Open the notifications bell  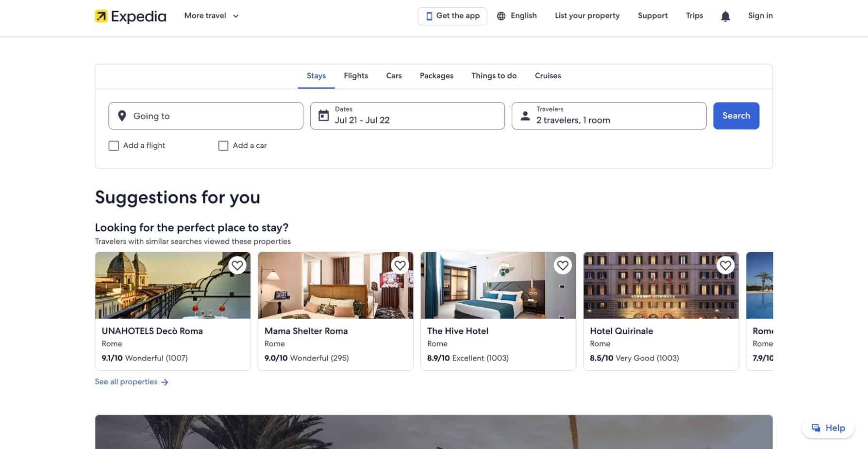click(x=725, y=16)
